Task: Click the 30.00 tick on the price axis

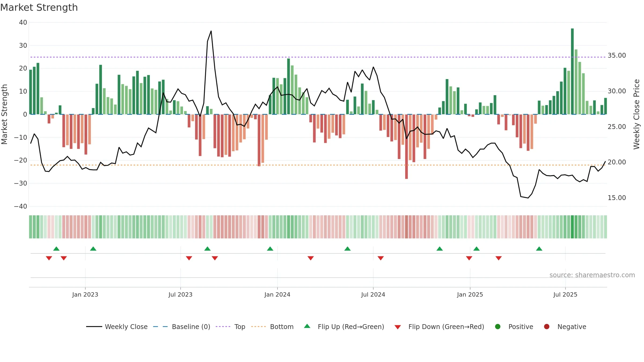Action: coord(617,91)
